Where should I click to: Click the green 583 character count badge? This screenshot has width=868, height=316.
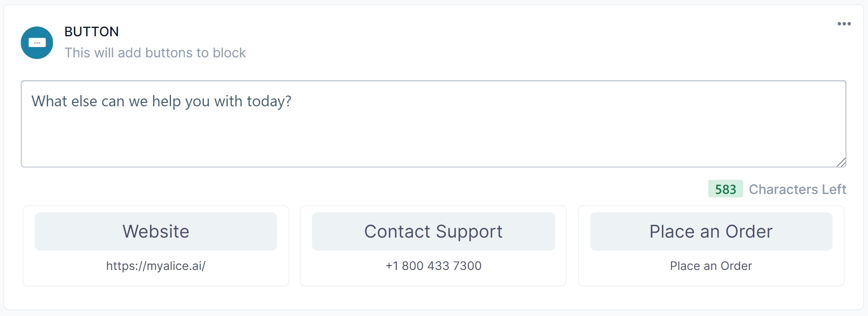pyautogui.click(x=725, y=189)
